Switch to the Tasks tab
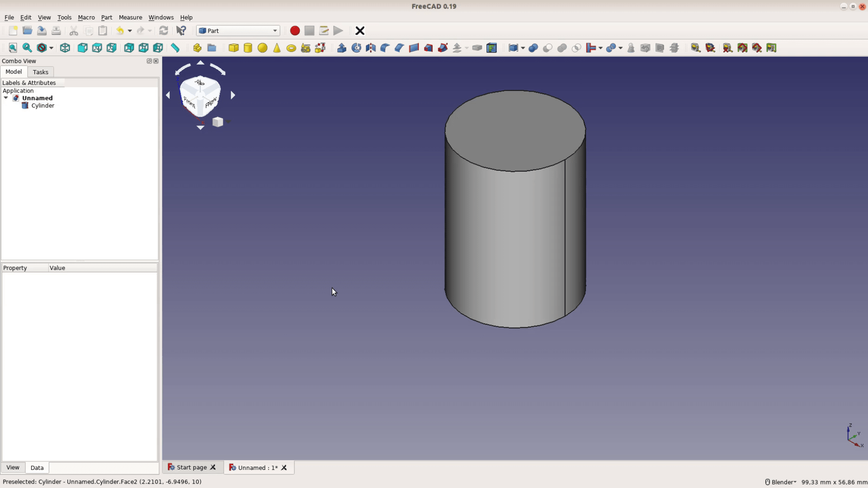 (x=40, y=72)
